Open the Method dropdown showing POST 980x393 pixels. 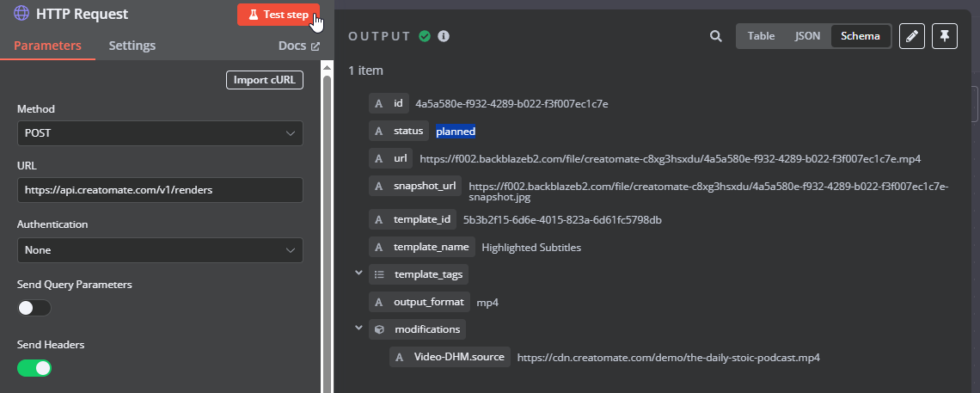pos(160,133)
